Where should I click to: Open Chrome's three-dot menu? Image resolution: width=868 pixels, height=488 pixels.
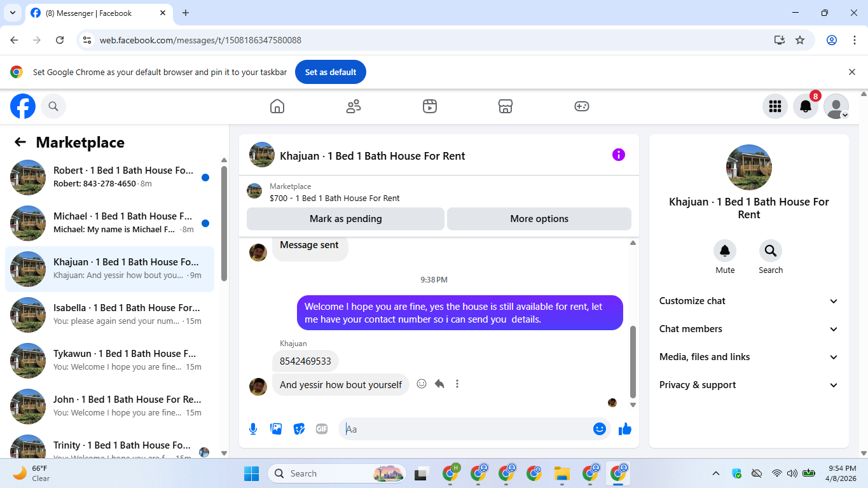[x=855, y=40]
